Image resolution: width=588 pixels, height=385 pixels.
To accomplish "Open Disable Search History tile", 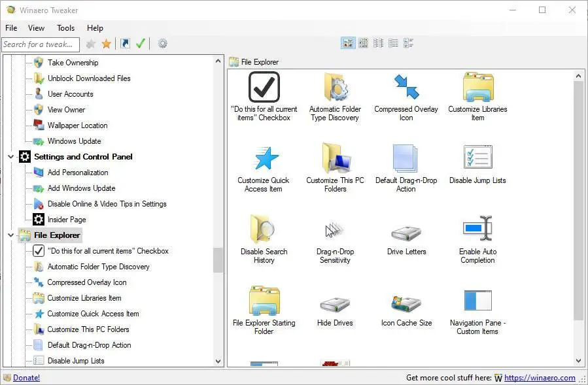I will click(264, 239).
